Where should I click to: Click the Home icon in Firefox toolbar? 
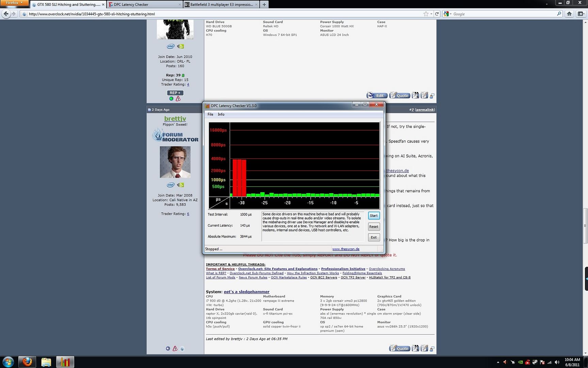pos(569,14)
